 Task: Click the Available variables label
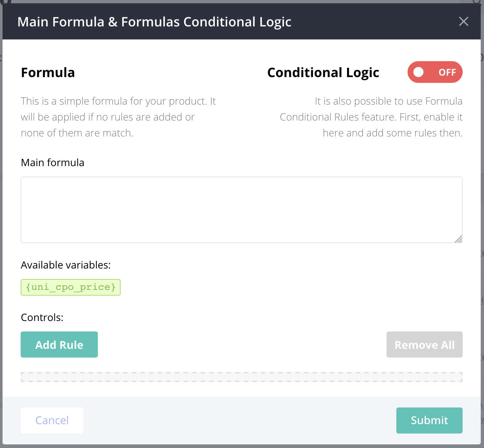pos(66,265)
